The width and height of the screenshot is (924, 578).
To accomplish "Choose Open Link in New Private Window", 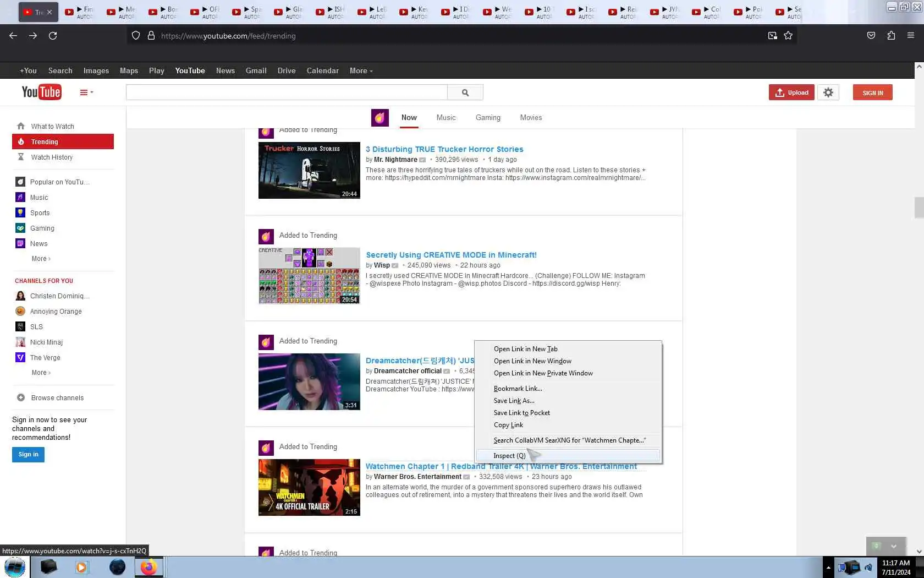I will pos(568,373).
